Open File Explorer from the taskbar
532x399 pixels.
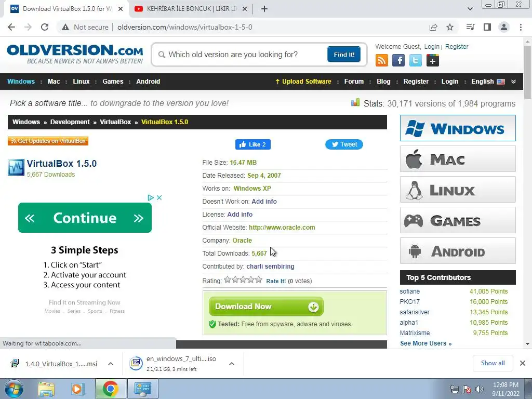click(46, 389)
